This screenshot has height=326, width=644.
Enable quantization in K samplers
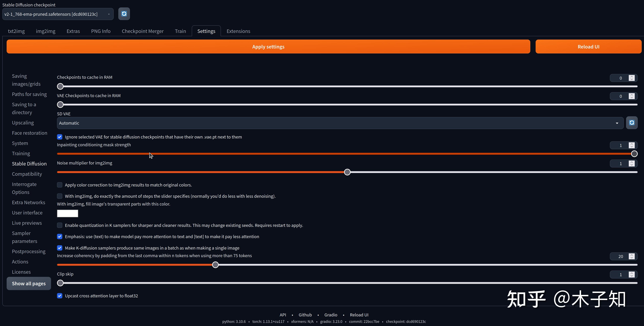[59, 225]
